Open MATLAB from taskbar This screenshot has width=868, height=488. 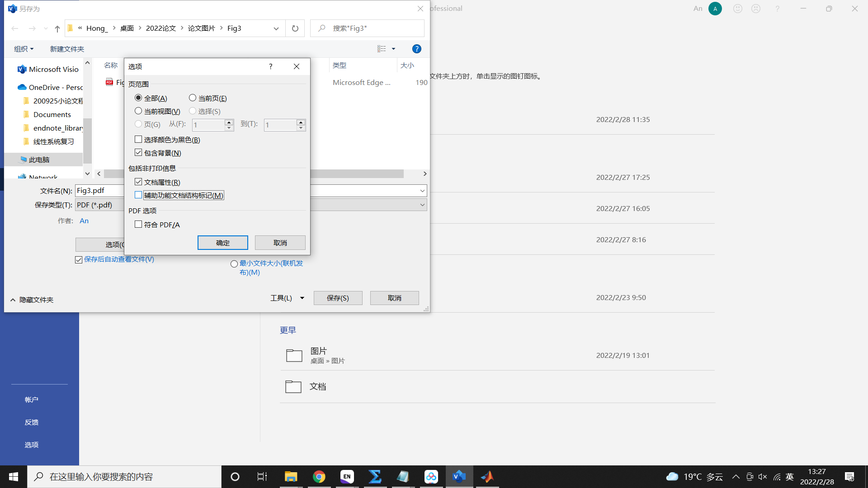coord(487,477)
